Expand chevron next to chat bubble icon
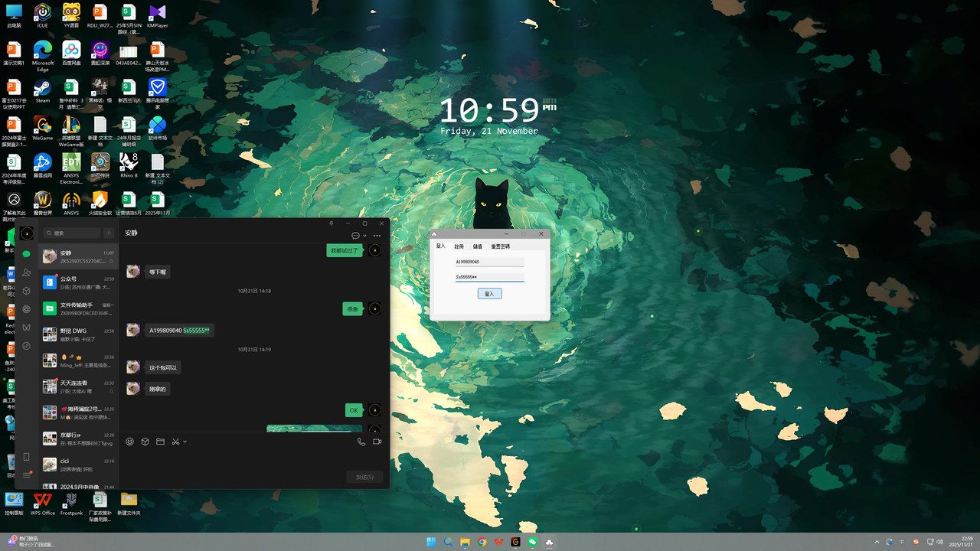Screen dimensions: 980x551 click(364, 236)
